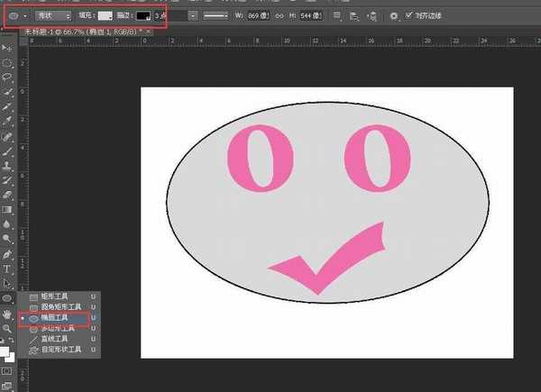Select the Move tool in the toolbar

point(7,48)
